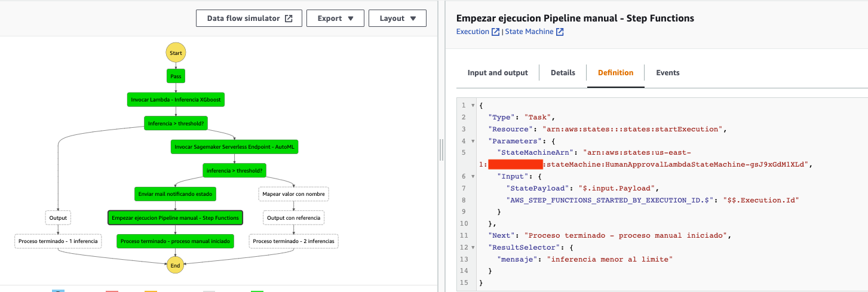The width and height of the screenshot is (868, 292).
Task: Open the Events tab
Action: click(x=667, y=73)
